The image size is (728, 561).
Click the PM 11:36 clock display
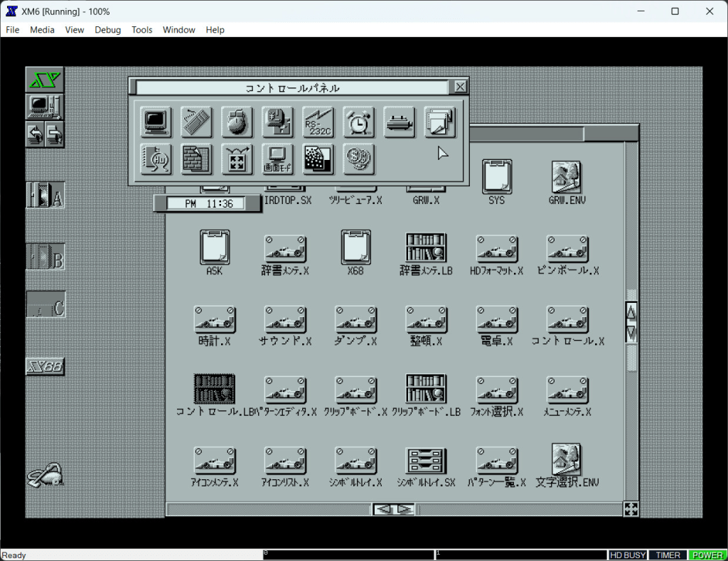205,203
